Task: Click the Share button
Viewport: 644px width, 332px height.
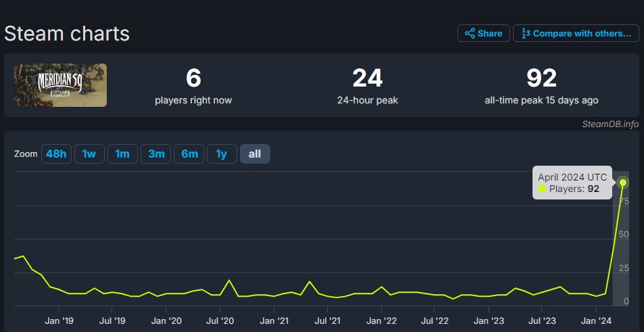Action: click(483, 33)
